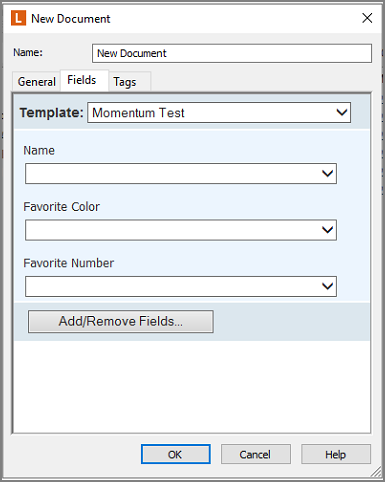The image size is (385, 482).
Task: Click the New Document title bar text
Action: point(71,19)
